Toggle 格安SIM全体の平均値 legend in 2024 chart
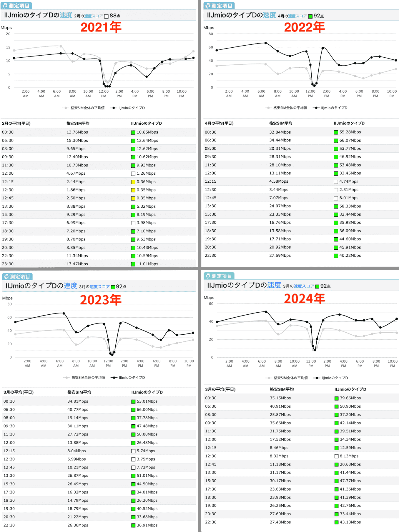 [x=287, y=378]
